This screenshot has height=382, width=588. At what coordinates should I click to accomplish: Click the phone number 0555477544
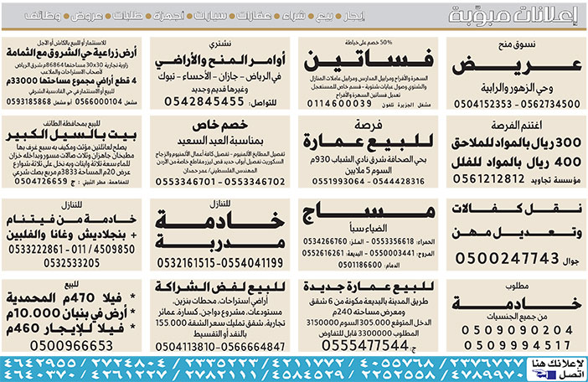[365, 345]
